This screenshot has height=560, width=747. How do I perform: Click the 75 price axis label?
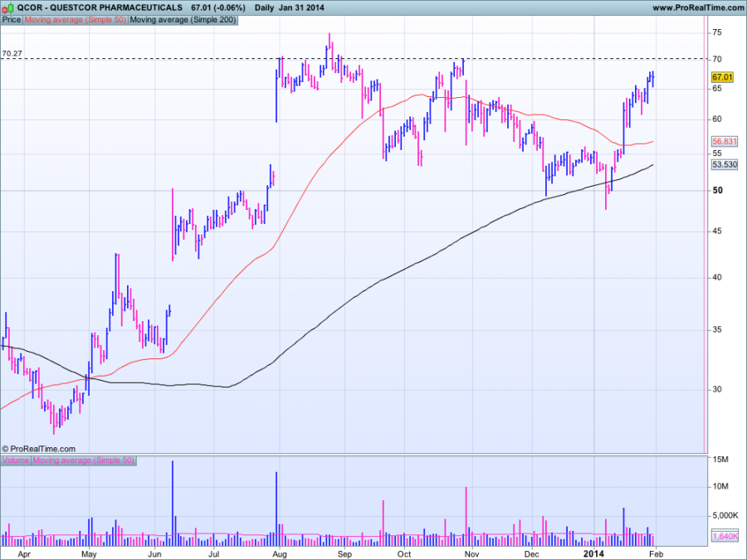click(717, 32)
